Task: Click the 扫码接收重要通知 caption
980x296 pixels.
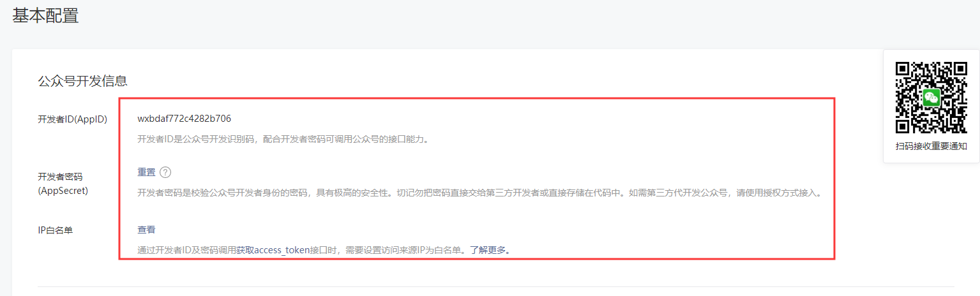Action: (931, 146)
